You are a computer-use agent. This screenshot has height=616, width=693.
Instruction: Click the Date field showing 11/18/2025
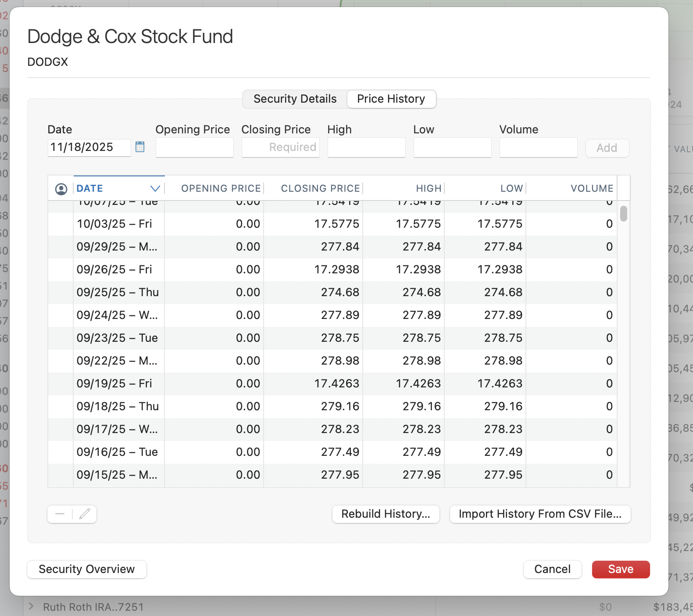coord(89,147)
